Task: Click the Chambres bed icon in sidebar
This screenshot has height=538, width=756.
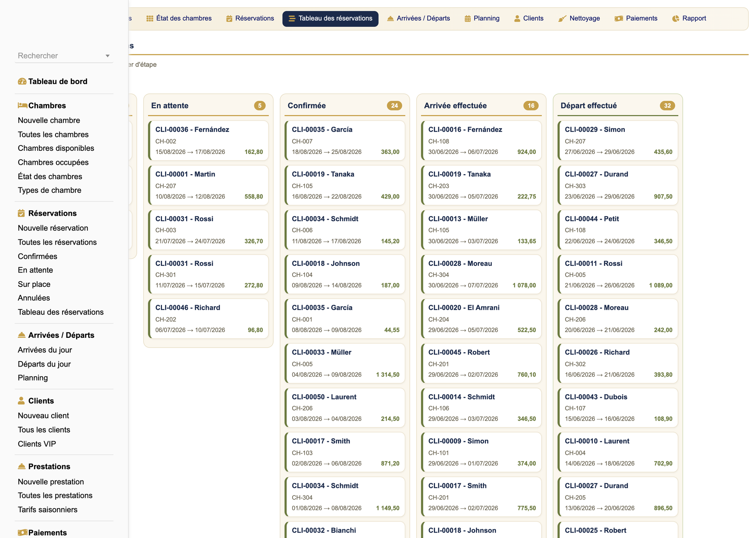Action: tap(22, 105)
